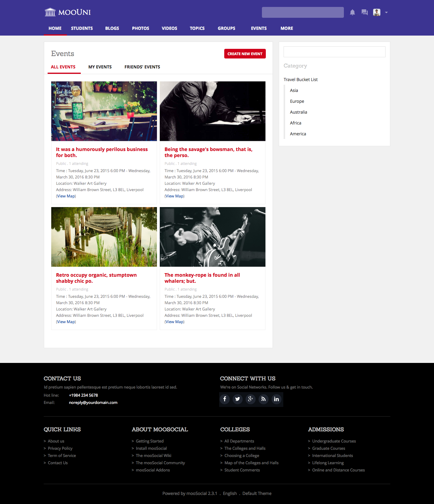Image resolution: width=434 pixels, height=504 pixels.
Task: Open the Twitter social icon
Action: point(237,399)
